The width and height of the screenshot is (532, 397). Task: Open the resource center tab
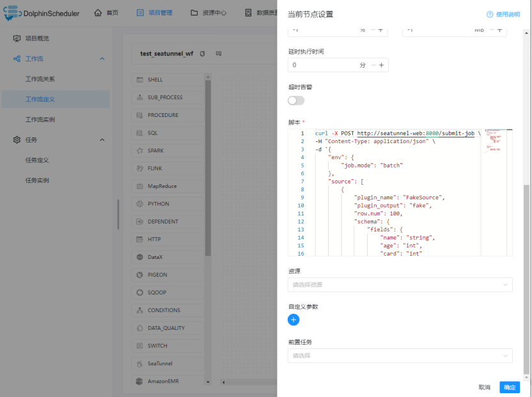(208, 13)
